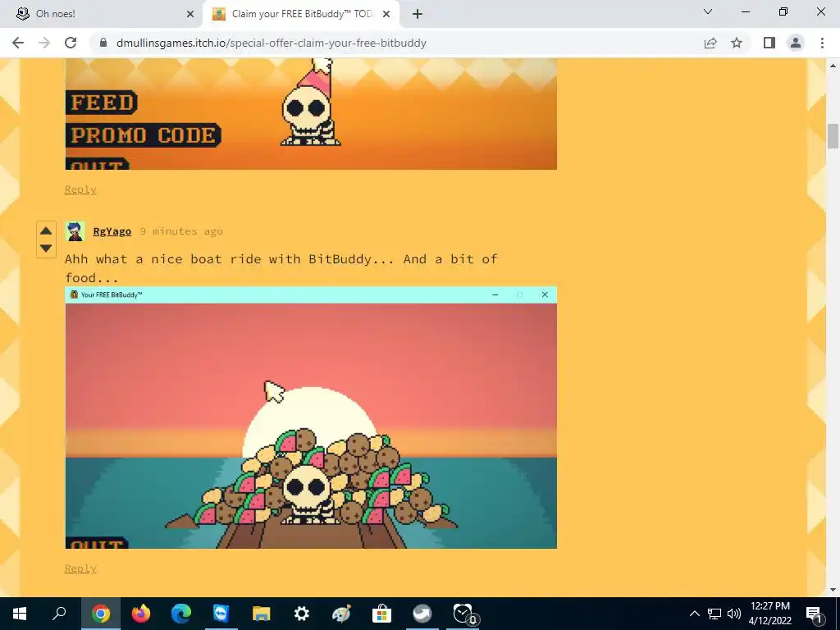Click Chrome icon in the taskbar

tap(100, 614)
